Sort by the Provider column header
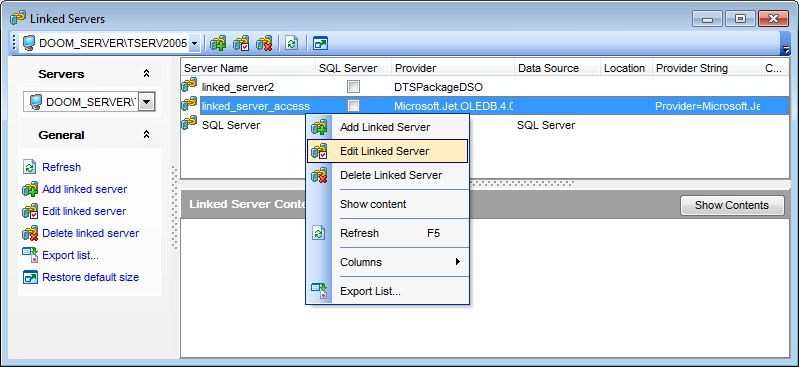This screenshot has width=799, height=367. tap(453, 68)
